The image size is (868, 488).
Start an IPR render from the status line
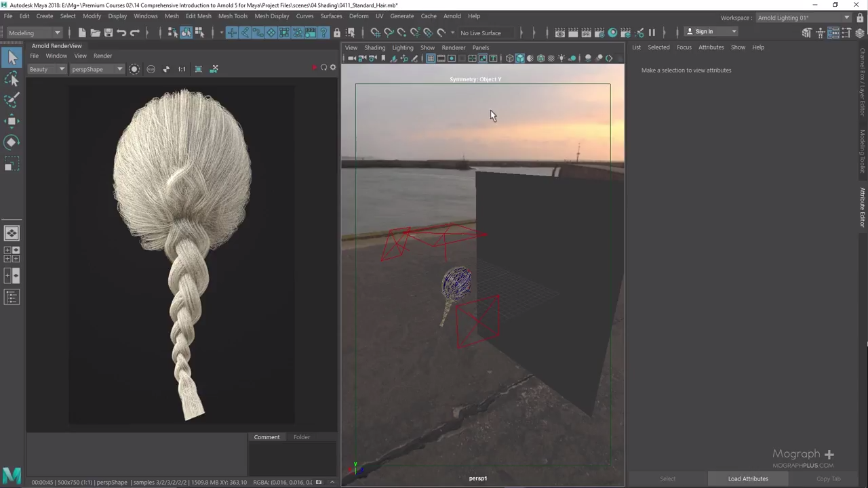pyautogui.click(x=587, y=32)
